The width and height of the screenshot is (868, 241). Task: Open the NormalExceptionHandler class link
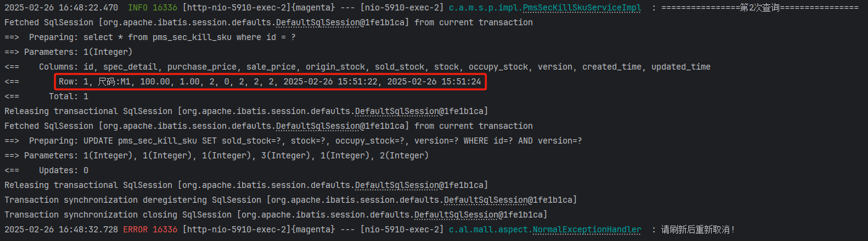(587, 229)
